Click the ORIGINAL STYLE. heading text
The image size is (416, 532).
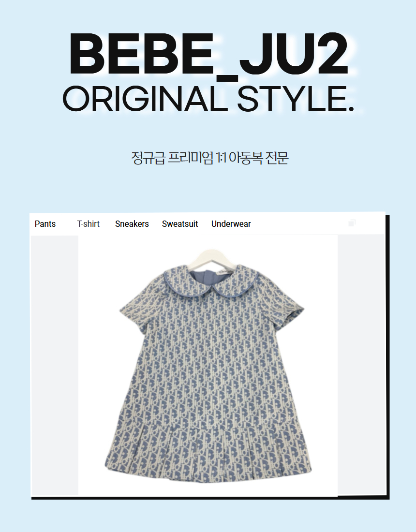(x=208, y=99)
